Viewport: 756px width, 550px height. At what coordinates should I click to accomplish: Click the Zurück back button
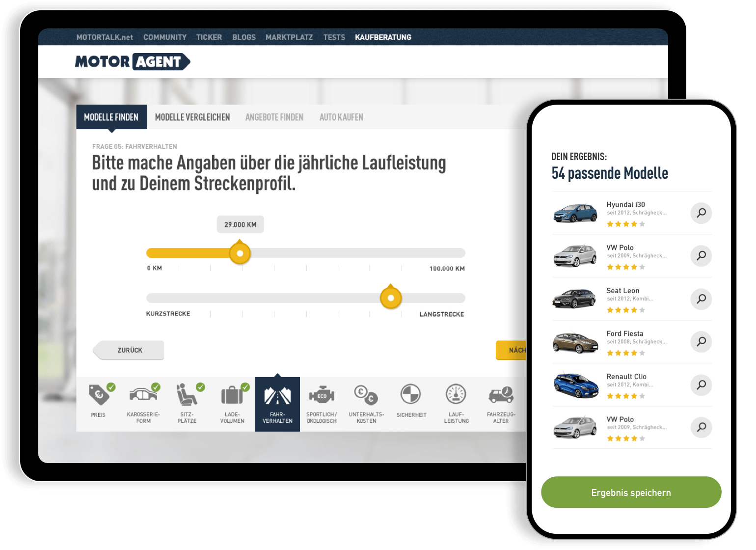(129, 350)
